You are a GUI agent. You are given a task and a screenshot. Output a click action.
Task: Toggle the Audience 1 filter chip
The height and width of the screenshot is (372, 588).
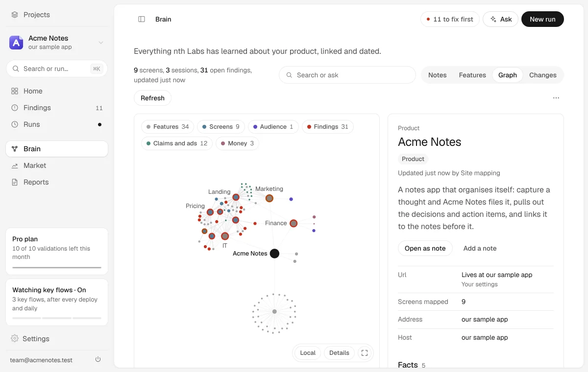point(273,127)
